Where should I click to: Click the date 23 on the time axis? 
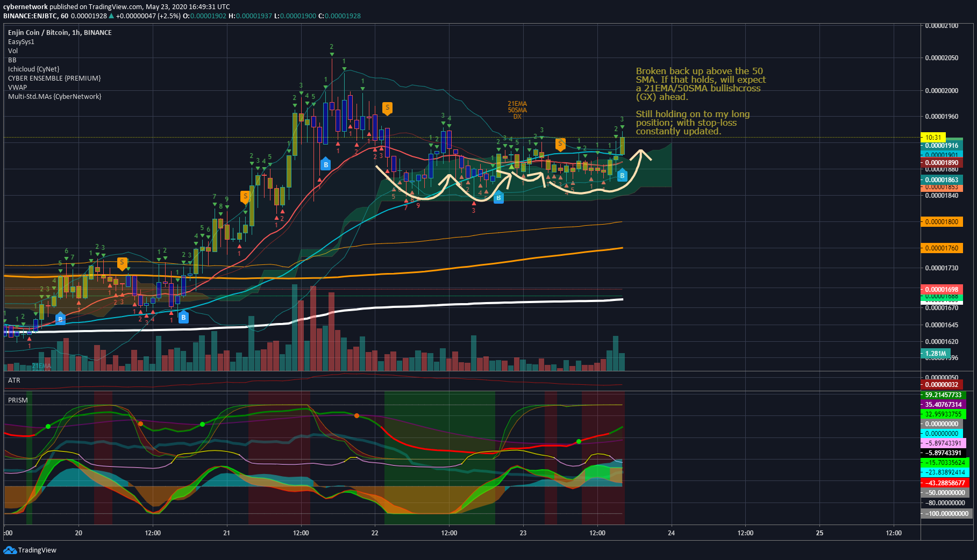[x=523, y=533]
